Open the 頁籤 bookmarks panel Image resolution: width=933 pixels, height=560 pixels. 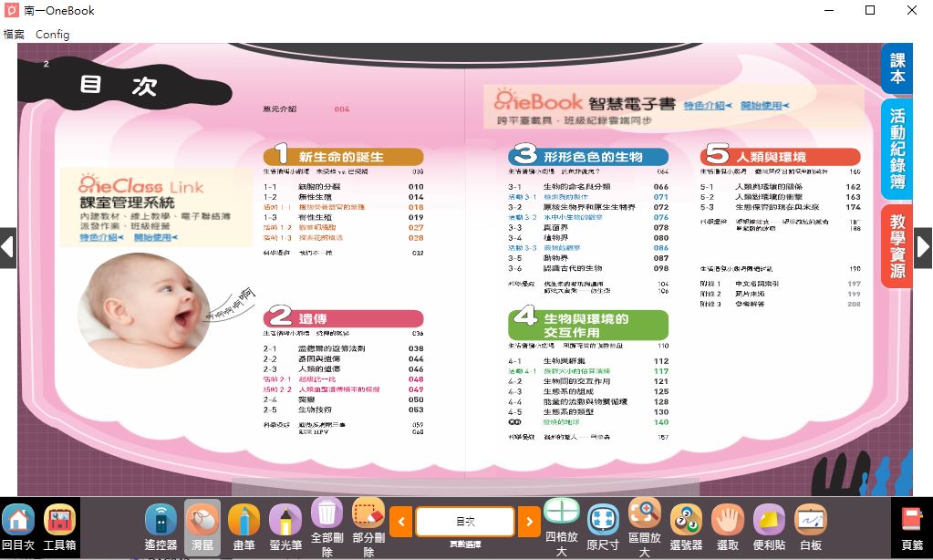click(x=912, y=527)
